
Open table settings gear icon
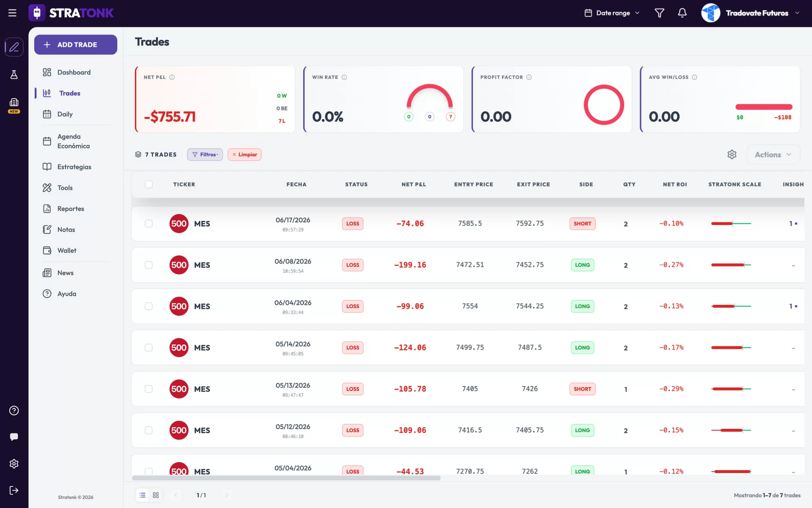pos(732,155)
